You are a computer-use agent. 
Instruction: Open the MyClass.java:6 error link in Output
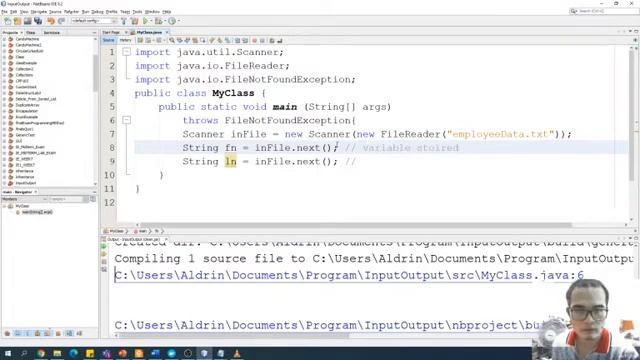coord(349,275)
